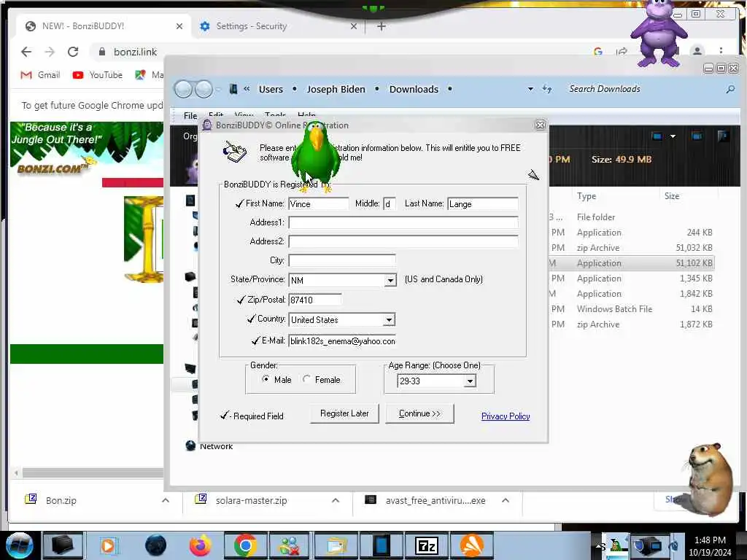This screenshot has height=560, width=747.
Task: Click the Last Name input field
Action: click(x=483, y=204)
